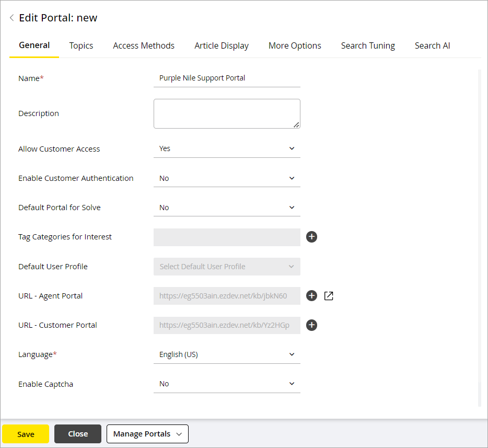Open the Agent Portal via the external link icon

point(328,295)
